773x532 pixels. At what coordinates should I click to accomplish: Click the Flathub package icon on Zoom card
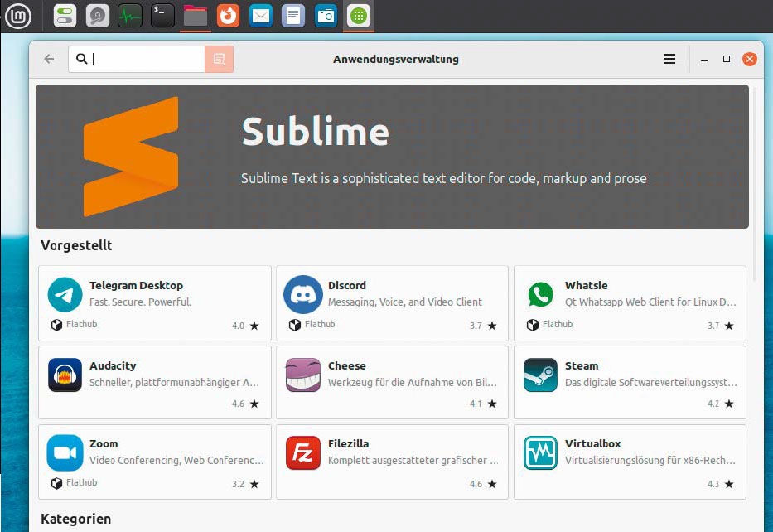click(56, 483)
